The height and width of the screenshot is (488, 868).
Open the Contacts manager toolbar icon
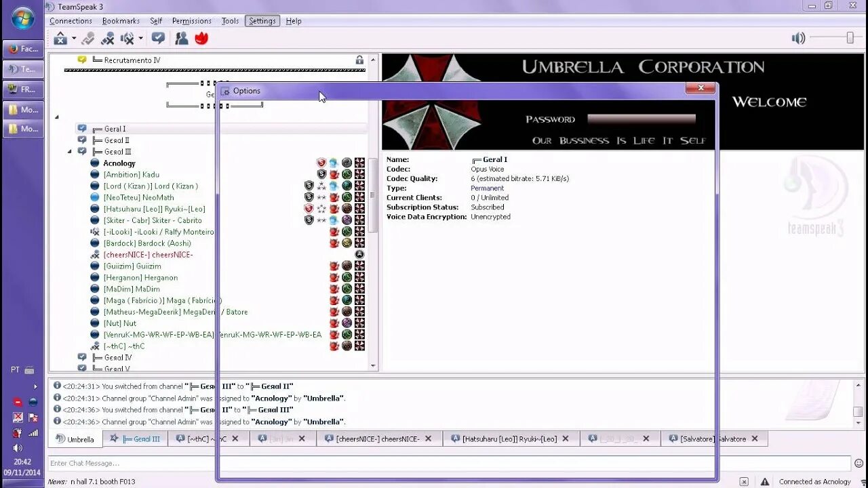click(x=182, y=39)
